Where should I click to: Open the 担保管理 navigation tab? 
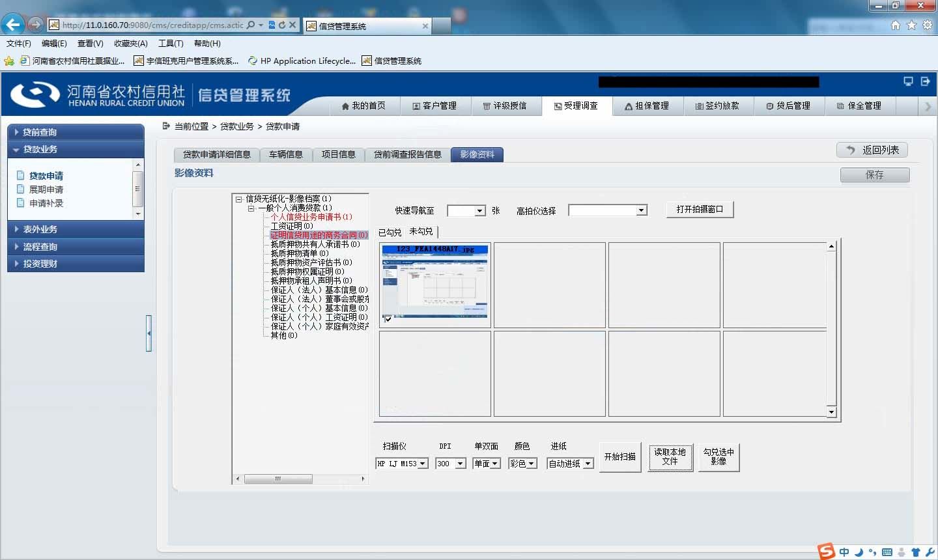[x=647, y=105]
